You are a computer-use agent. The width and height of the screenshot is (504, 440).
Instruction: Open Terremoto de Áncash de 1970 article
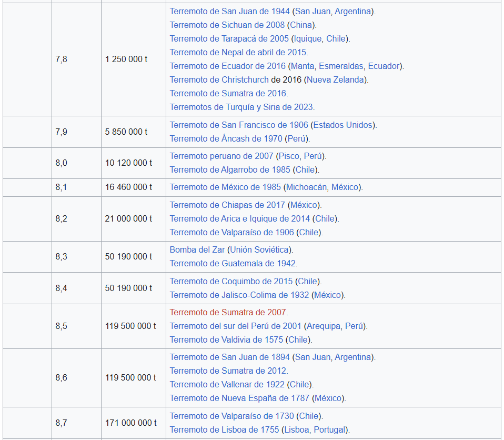(226, 138)
